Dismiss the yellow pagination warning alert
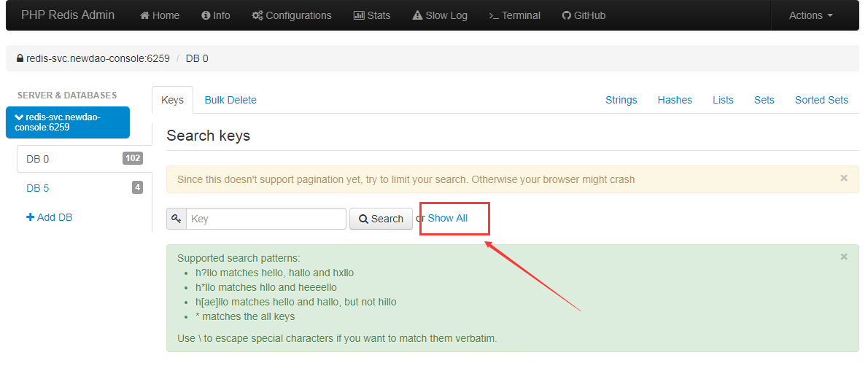 tap(844, 178)
